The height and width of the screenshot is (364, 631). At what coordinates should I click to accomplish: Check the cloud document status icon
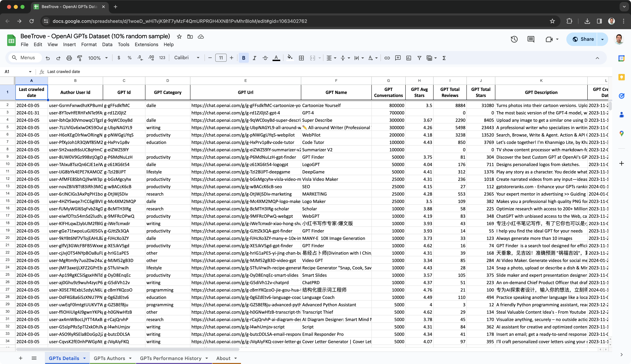point(201,37)
